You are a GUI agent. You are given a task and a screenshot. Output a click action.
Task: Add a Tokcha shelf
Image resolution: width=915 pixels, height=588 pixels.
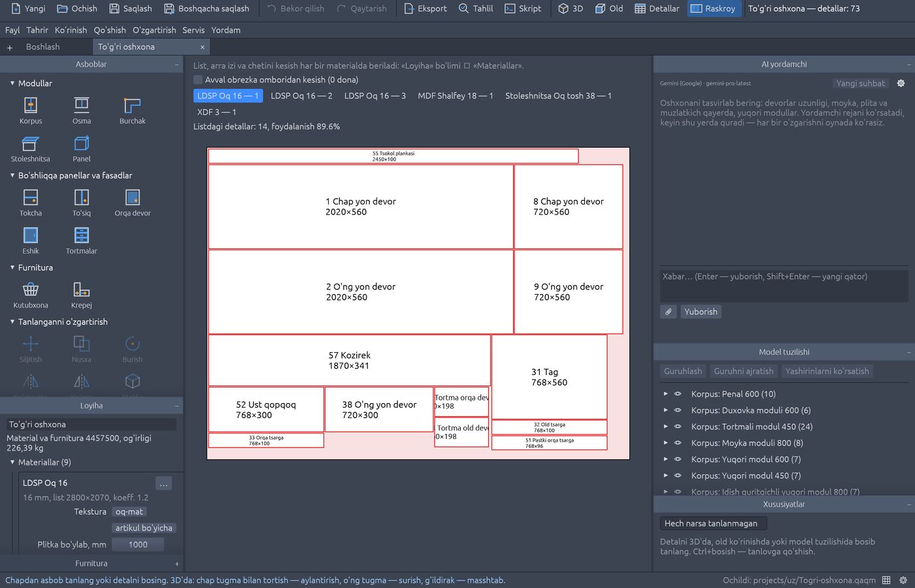tap(30, 203)
